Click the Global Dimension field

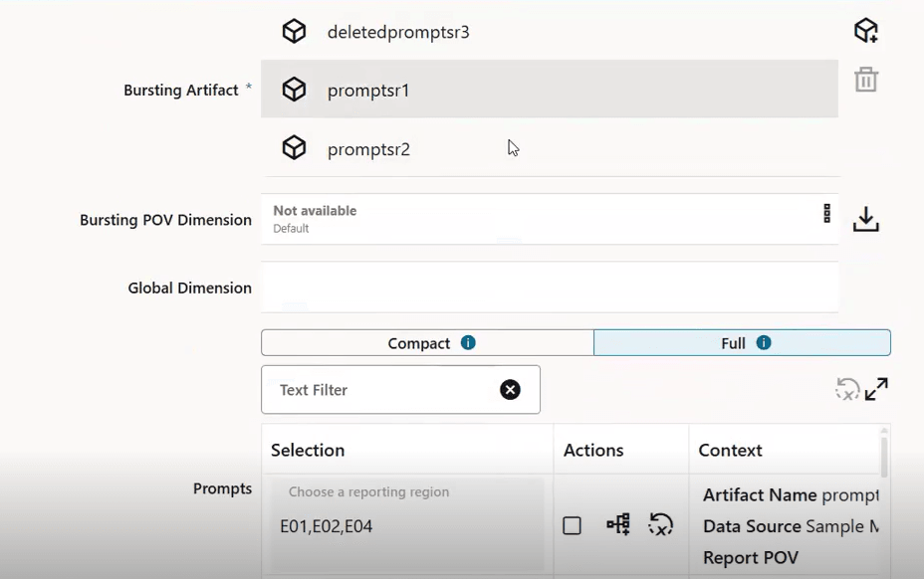[x=550, y=288]
